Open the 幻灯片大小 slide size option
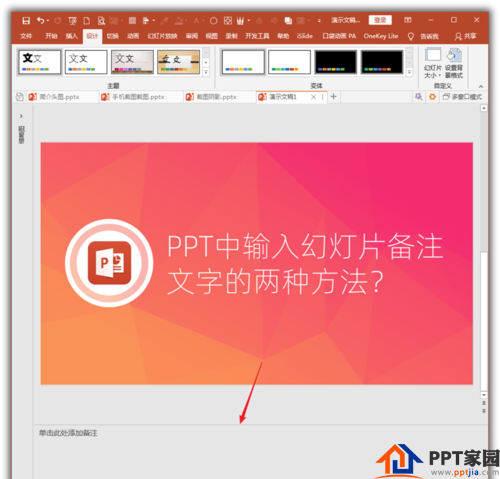500x479 pixels. click(433, 63)
